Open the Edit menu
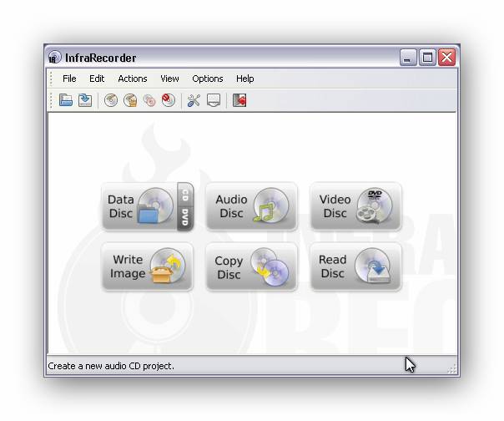This screenshot has height=421, width=504. coord(97,79)
